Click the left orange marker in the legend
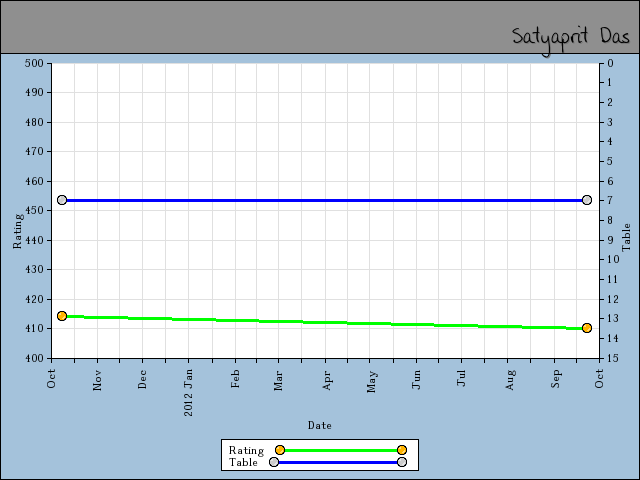 click(x=280, y=450)
